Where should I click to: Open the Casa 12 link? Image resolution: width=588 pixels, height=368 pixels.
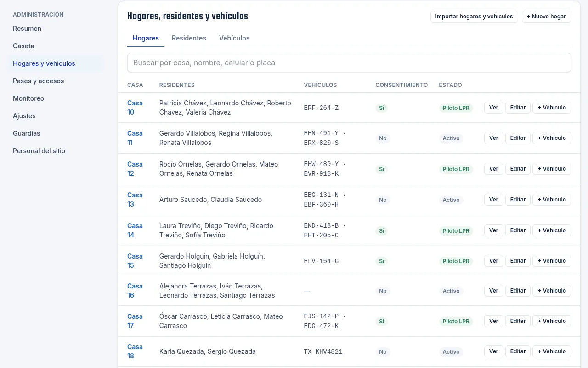(x=135, y=169)
